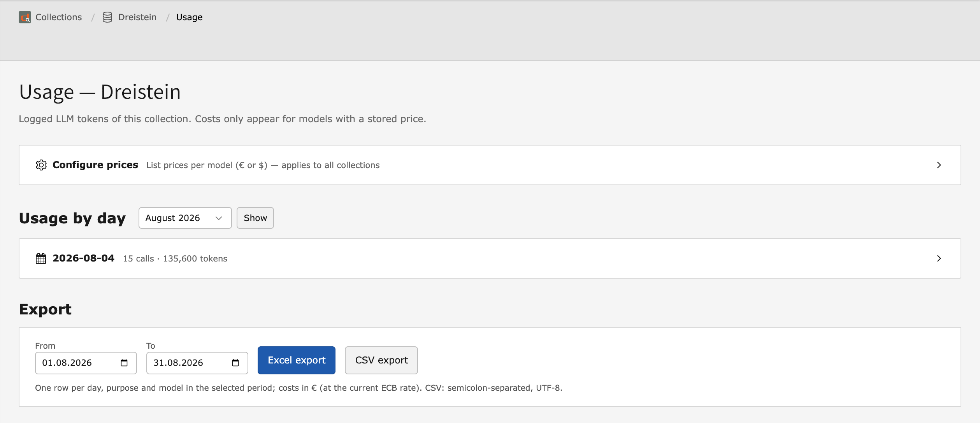Open the August 2026 month dropdown

click(185, 218)
